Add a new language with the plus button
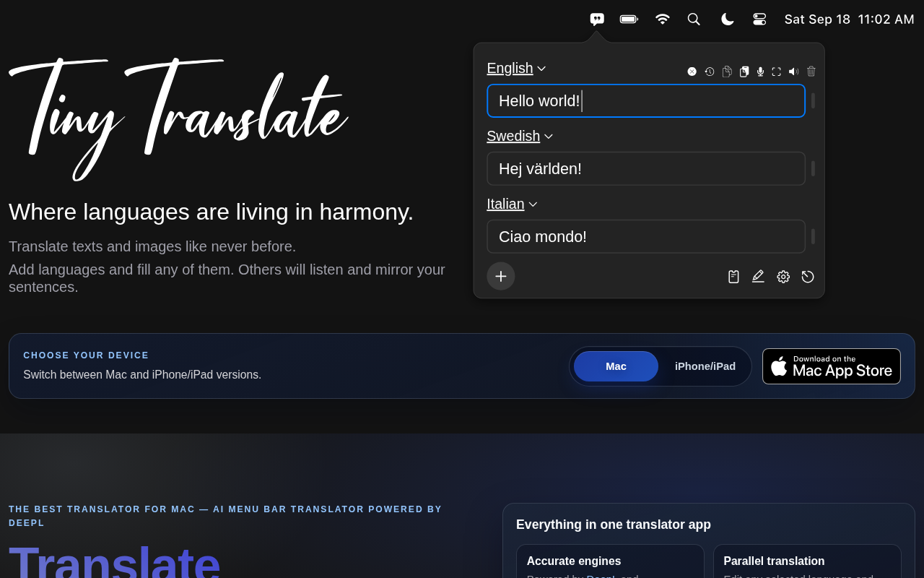 point(501,276)
